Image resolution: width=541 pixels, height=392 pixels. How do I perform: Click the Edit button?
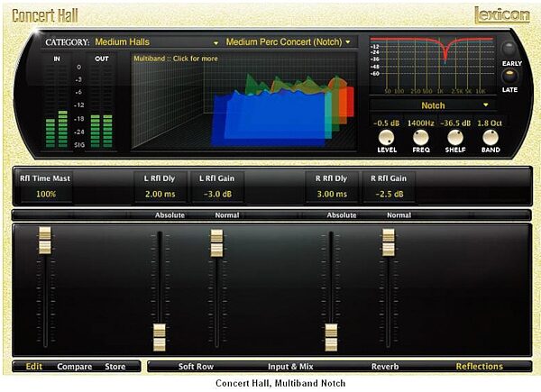click(x=34, y=366)
